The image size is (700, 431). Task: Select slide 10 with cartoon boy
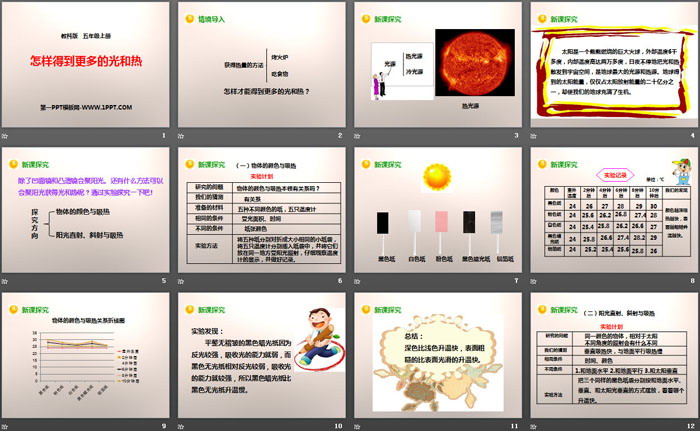pos(262,356)
